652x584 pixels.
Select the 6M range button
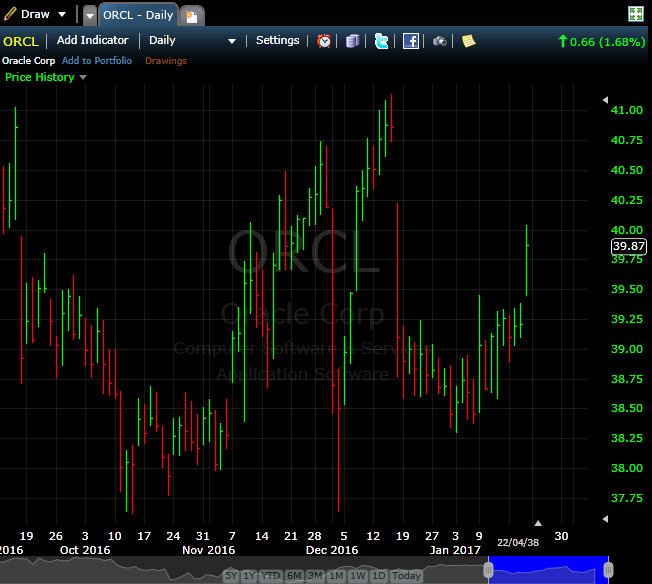click(x=294, y=576)
